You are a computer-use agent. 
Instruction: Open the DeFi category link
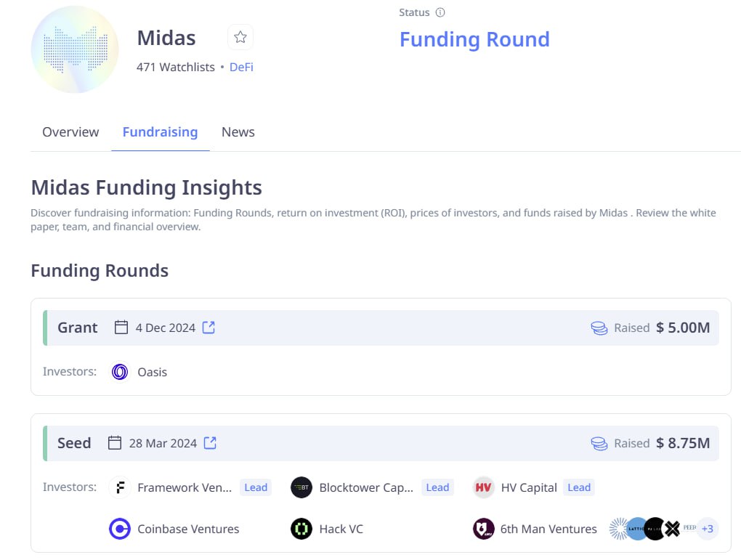[x=241, y=67]
